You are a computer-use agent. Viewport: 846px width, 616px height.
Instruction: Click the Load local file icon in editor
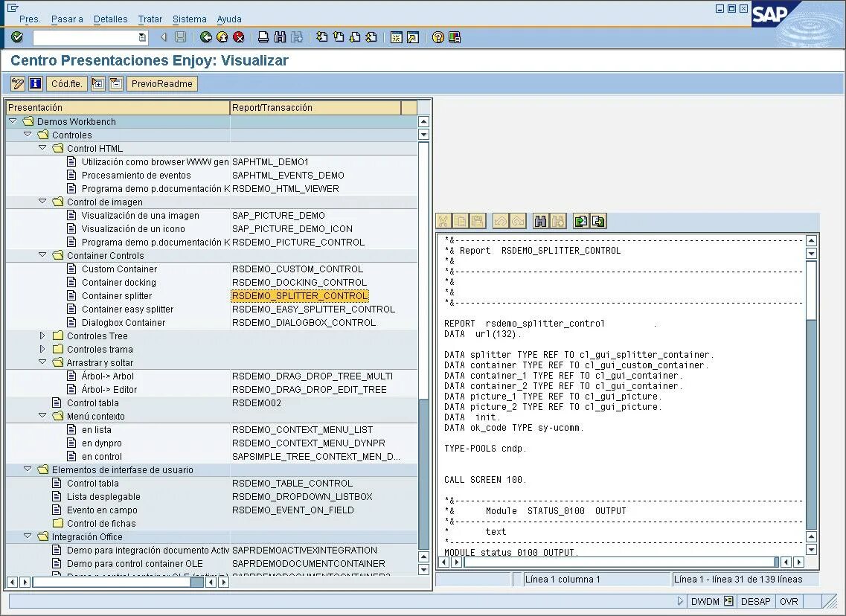pos(581,221)
